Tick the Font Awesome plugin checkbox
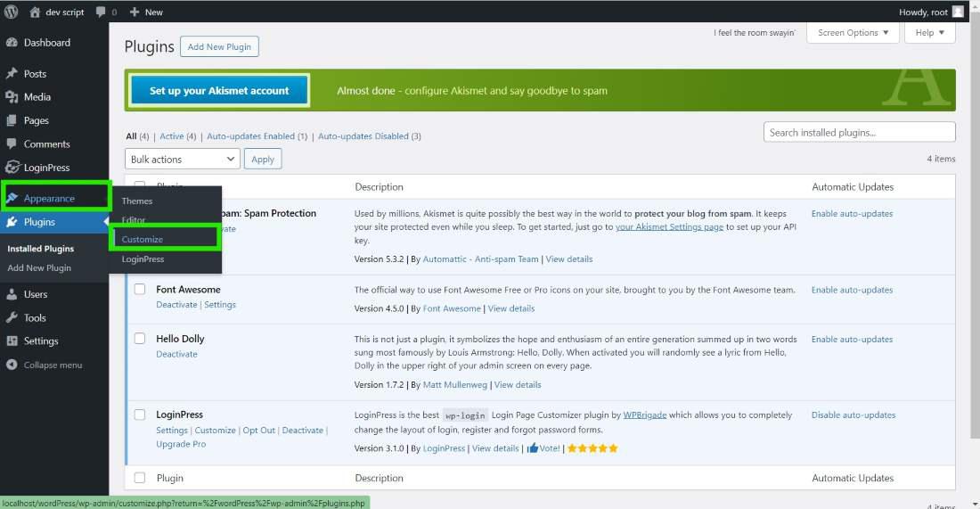This screenshot has height=509, width=980. (140, 290)
